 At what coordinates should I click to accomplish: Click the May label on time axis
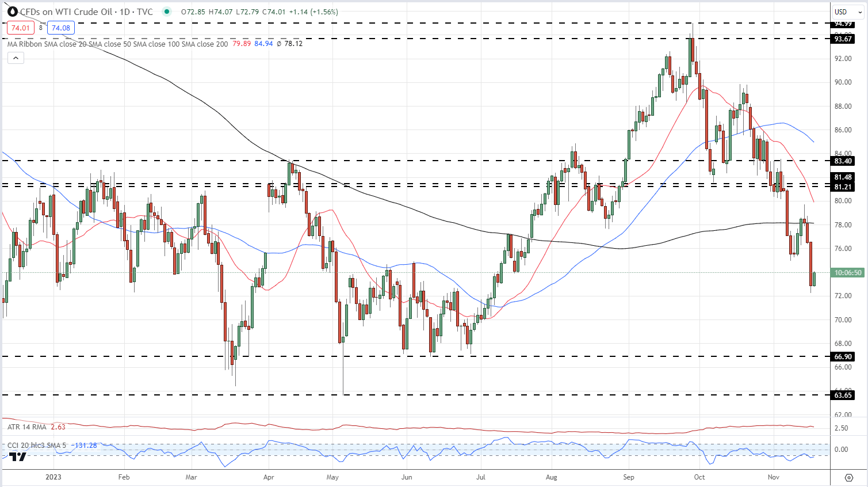332,477
